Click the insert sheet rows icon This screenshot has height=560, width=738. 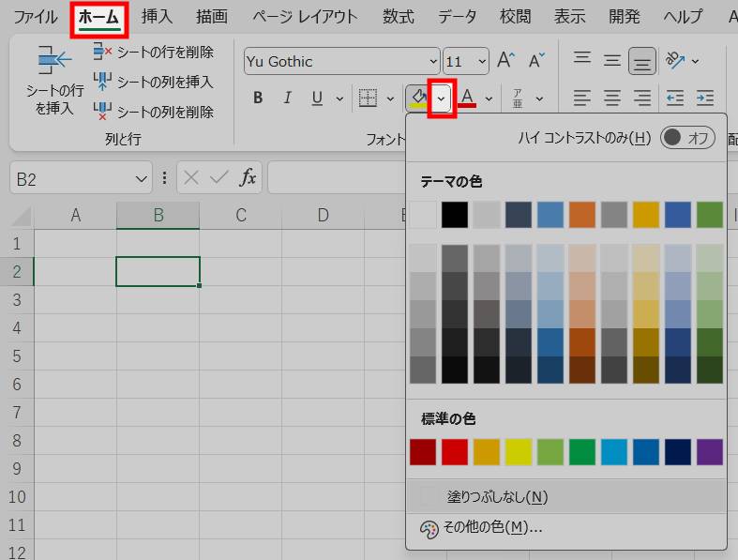click(x=53, y=59)
